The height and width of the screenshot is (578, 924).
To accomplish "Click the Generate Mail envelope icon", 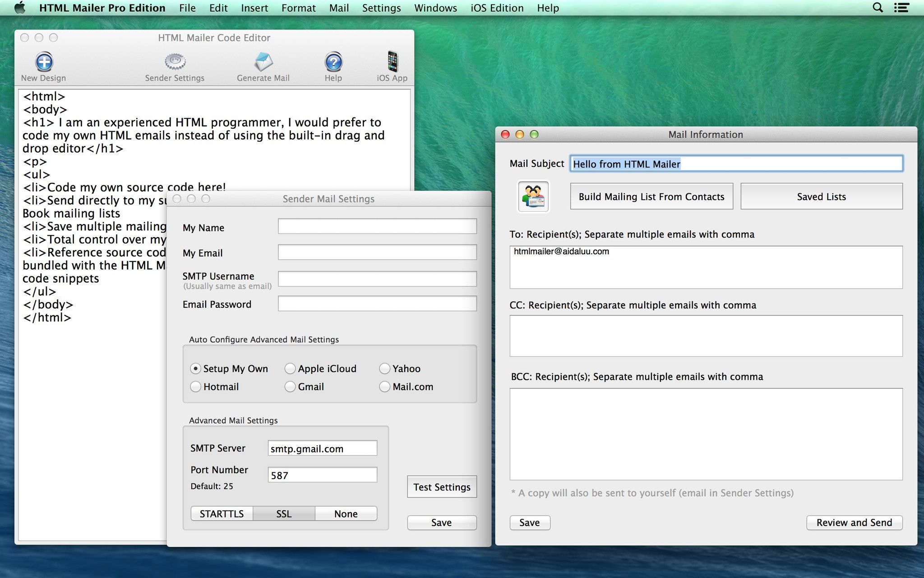I will click(x=263, y=62).
